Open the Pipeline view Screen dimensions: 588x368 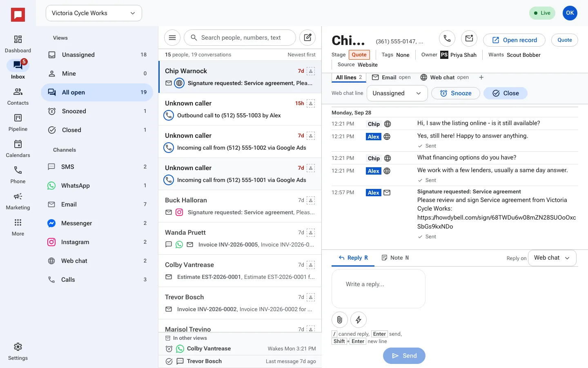pos(18,123)
